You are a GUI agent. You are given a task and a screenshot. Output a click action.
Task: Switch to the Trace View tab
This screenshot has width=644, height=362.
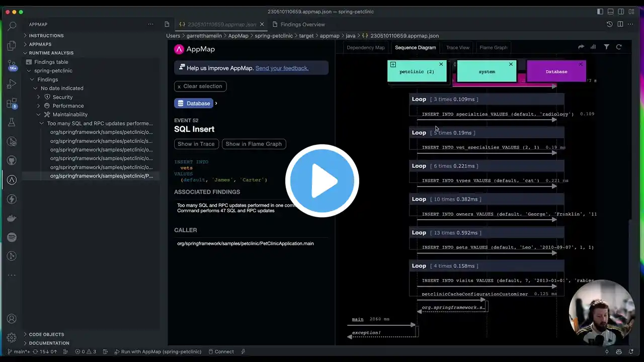(458, 47)
